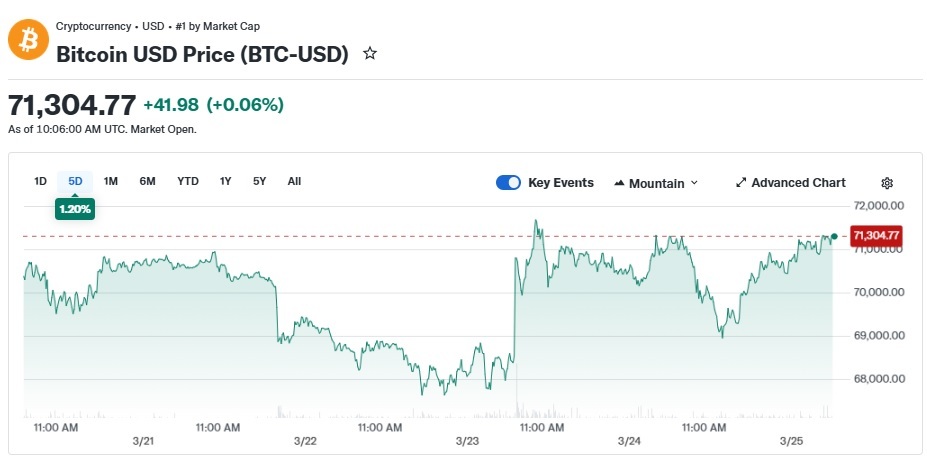Select the 1D time range tab
927x459 pixels.
pyautogui.click(x=41, y=181)
